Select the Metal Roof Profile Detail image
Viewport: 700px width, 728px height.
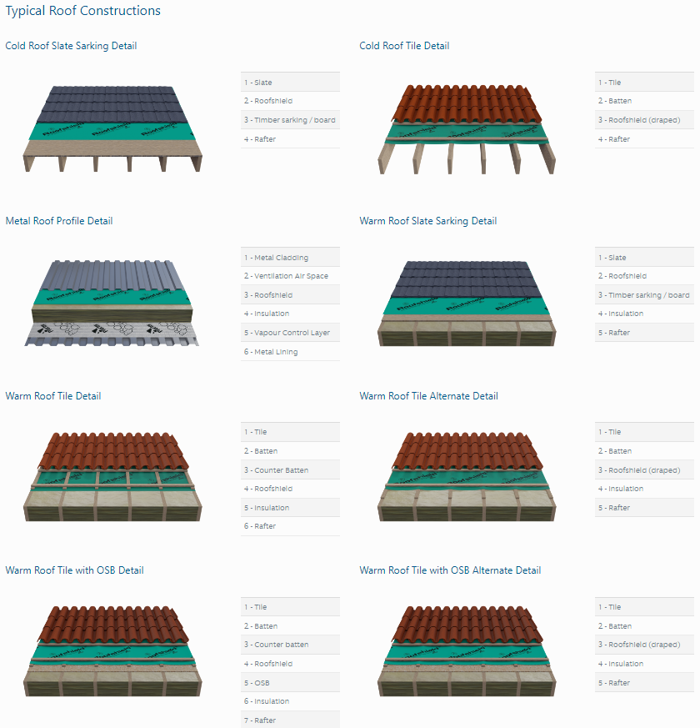[112, 303]
